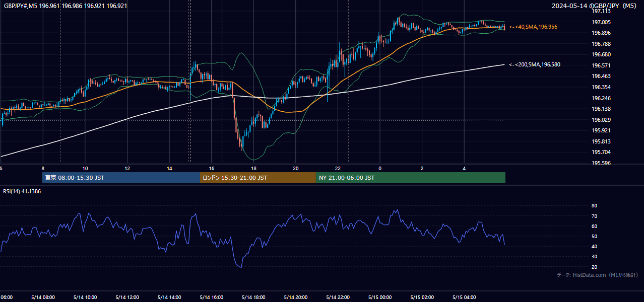Click price axis value 196.896

click(601, 33)
